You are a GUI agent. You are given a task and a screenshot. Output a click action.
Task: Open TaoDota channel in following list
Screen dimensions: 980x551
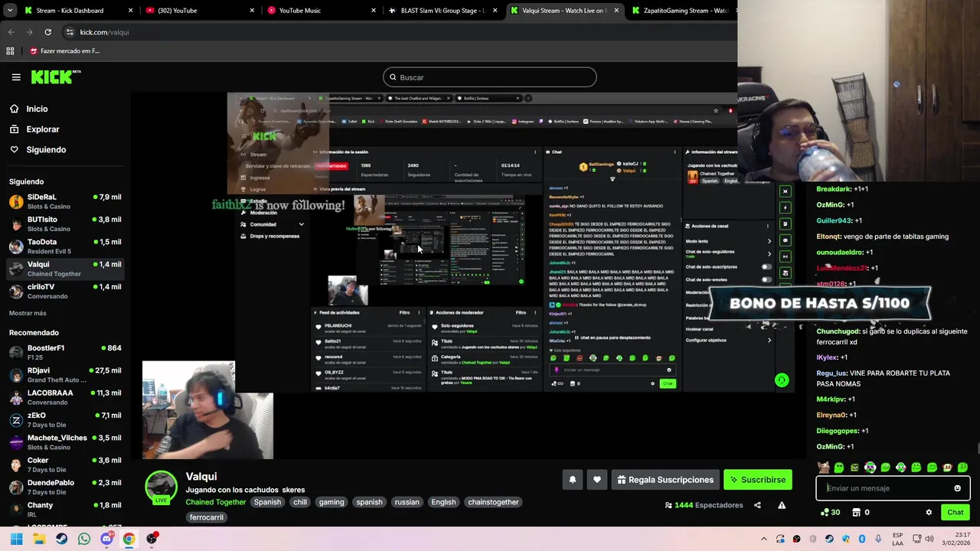[65, 246]
